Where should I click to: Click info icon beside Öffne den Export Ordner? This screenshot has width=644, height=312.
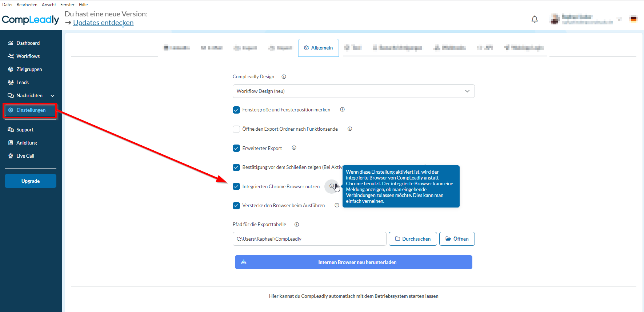click(349, 129)
